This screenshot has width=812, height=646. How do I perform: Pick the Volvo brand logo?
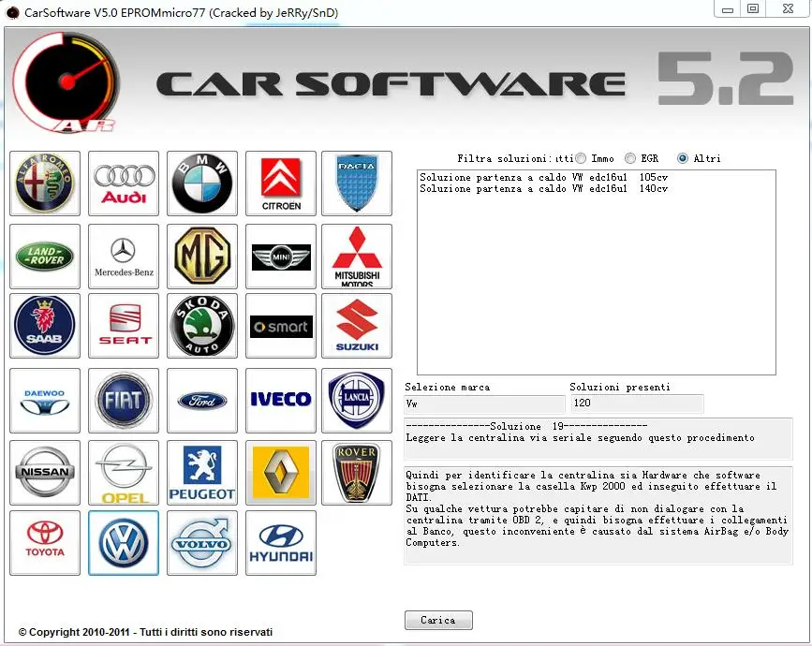pos(202,543)
